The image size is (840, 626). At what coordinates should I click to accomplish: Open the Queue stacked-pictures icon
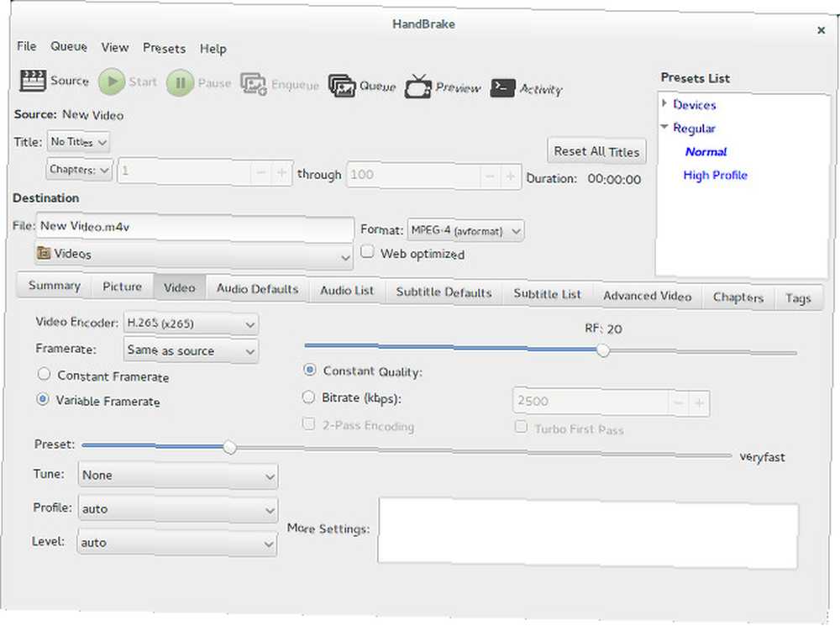point(342,86)
